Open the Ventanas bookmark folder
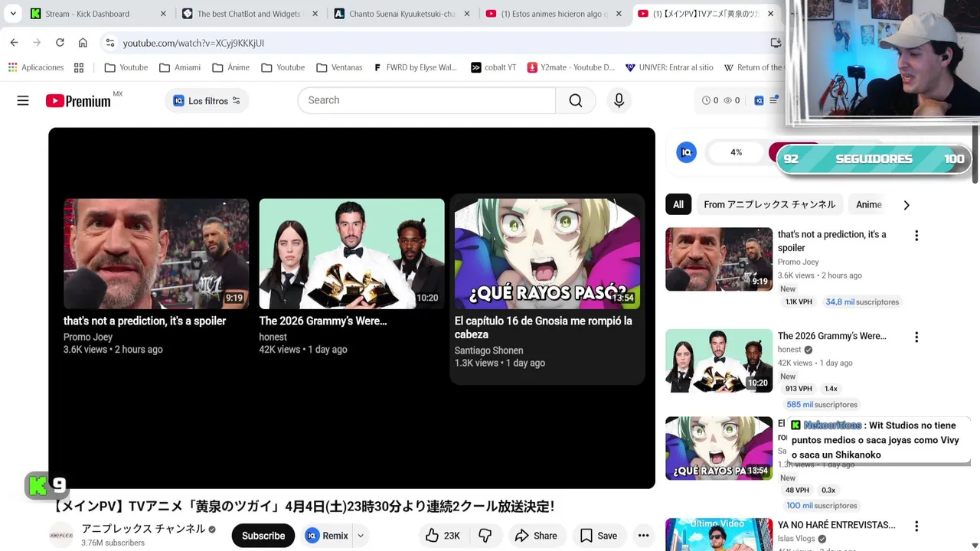The image size is (980, 551). [339, 67]
